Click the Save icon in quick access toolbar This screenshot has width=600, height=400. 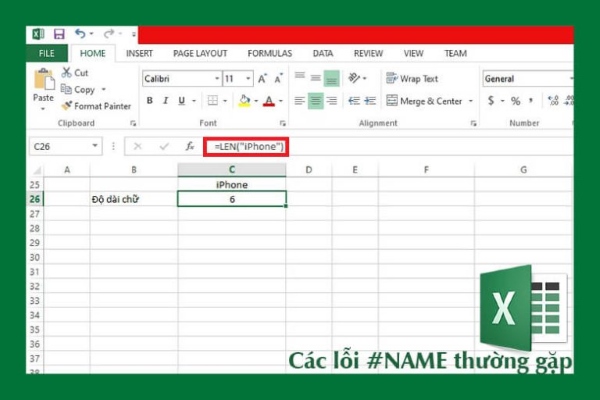(58, 34)
